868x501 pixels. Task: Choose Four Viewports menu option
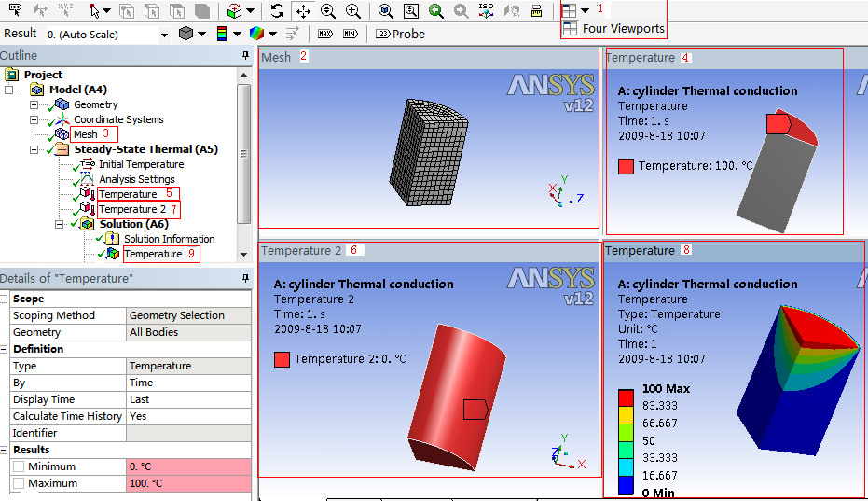[613, 29]
